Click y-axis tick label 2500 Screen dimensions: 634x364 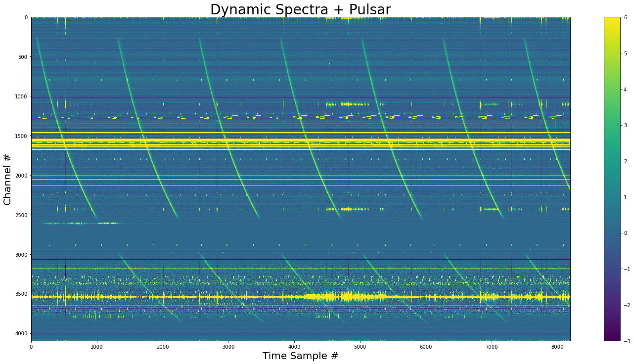[x=21, y=215]
